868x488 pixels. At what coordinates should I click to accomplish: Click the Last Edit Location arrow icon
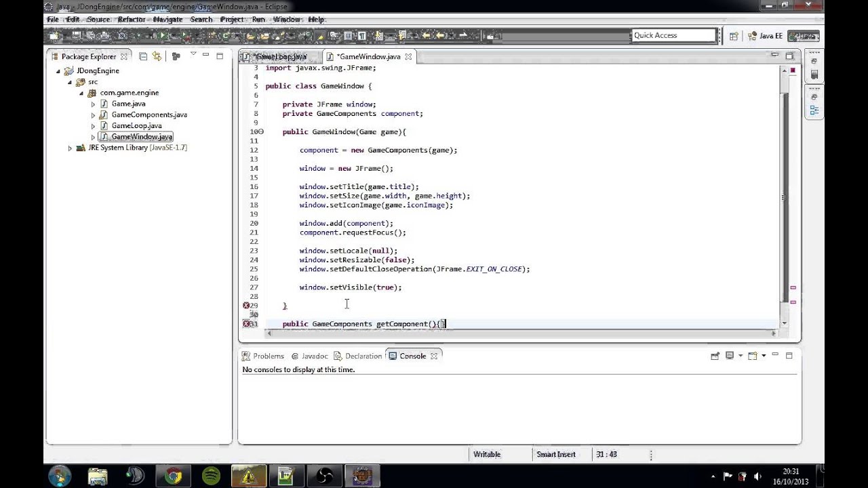click(427, 35)
